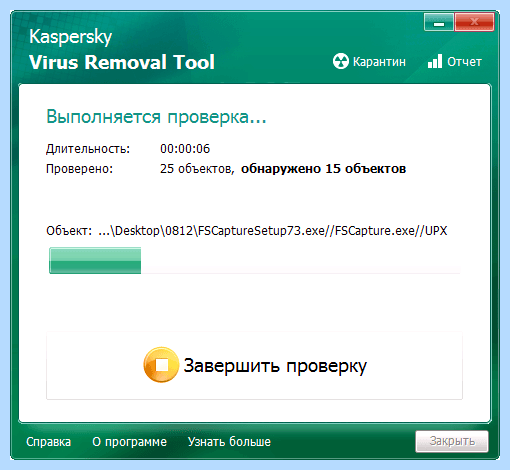Click the scanned object path FSCaptureSetup73.exe
Viewport: 510px width, 470px height.
tap(273, 231)
